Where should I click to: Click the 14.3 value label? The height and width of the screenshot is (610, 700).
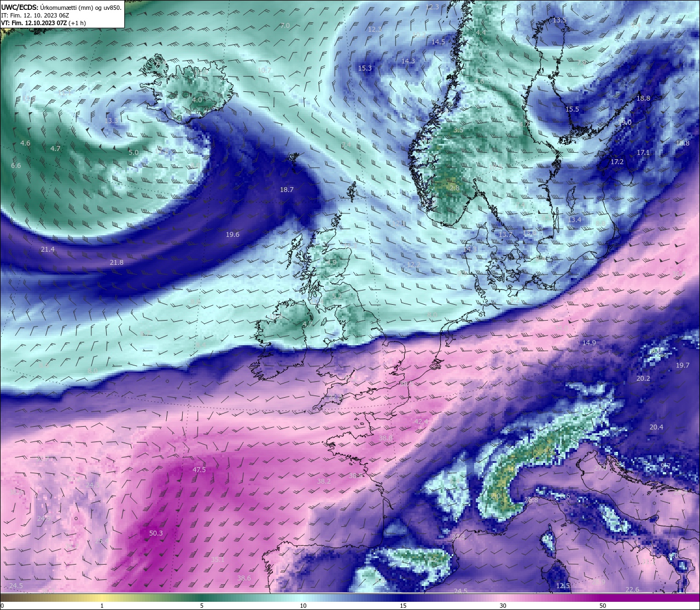pyautogui.click(x=408, y=61)
